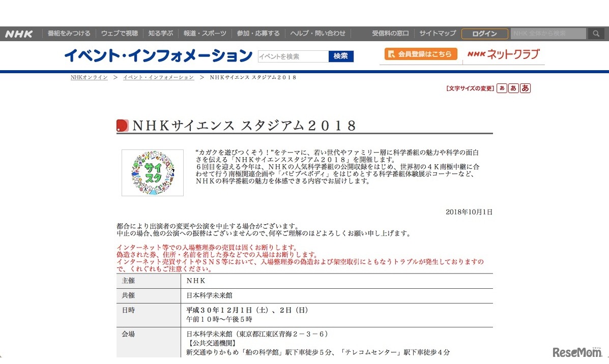Image resolution: width=609 pixels, height=364 pixels.
Task: Select the small あ text size button
Action: click(x=502, y=88)
